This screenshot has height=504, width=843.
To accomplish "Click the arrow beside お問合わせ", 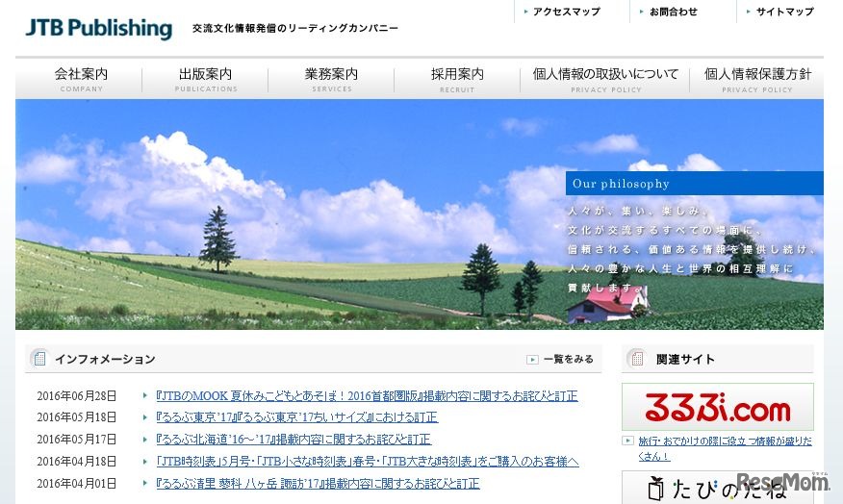I will point(641,12).
